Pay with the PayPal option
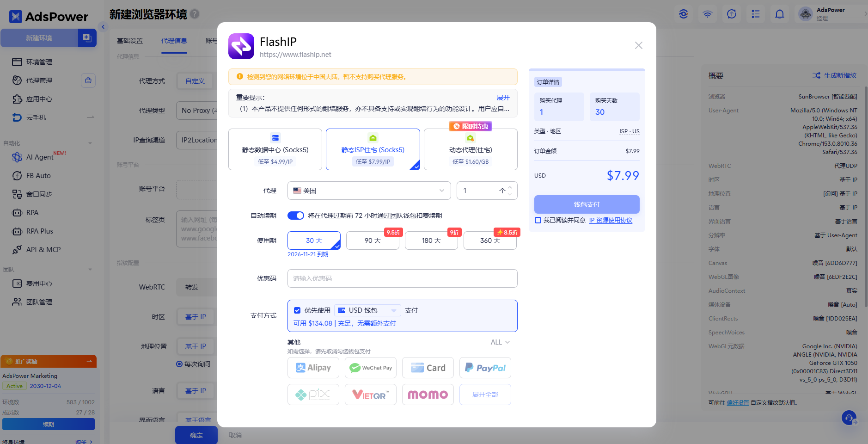The image size is (868, 444). [x=485, y=368]
